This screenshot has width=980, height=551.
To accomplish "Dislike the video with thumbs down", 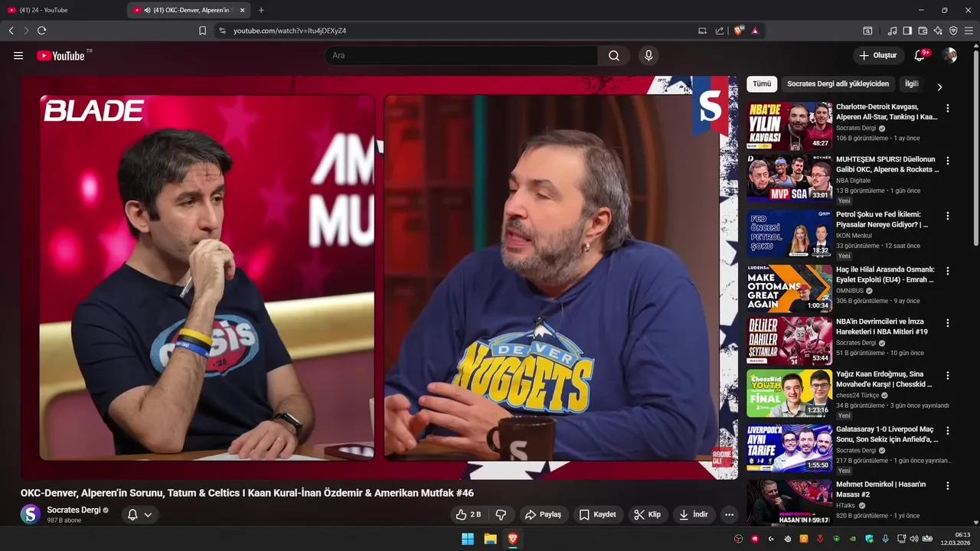I will pos(501,514).
